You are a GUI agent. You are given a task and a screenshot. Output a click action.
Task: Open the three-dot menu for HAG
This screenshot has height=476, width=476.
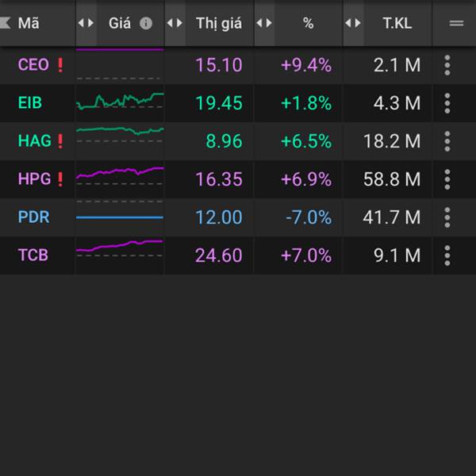447,141
